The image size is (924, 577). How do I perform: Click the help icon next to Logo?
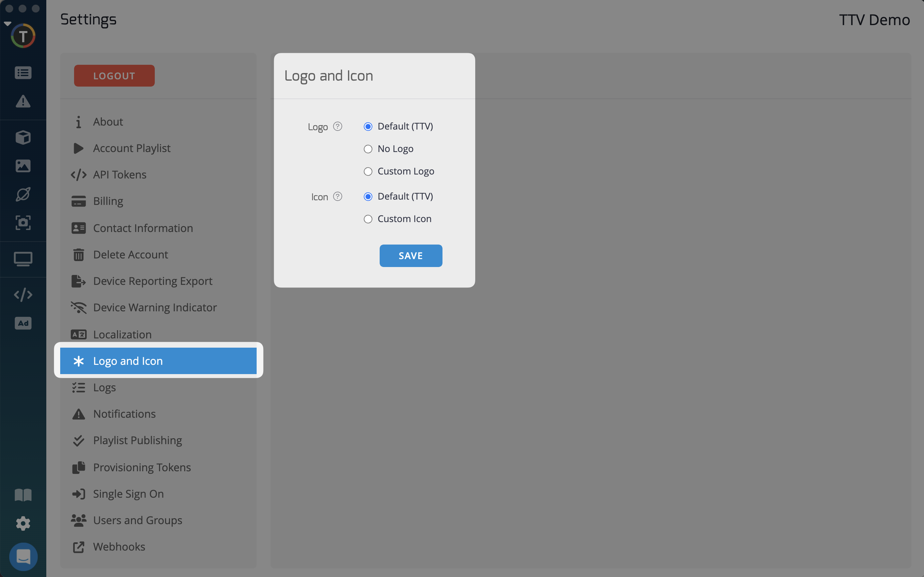(338, 126)
